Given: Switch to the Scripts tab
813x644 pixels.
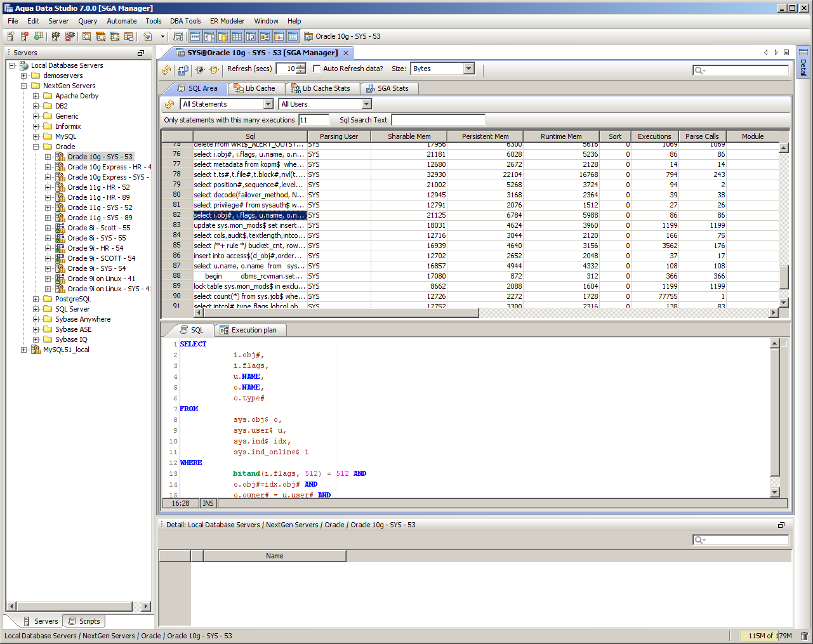Looking at the screenshot, I should [84, 621].
